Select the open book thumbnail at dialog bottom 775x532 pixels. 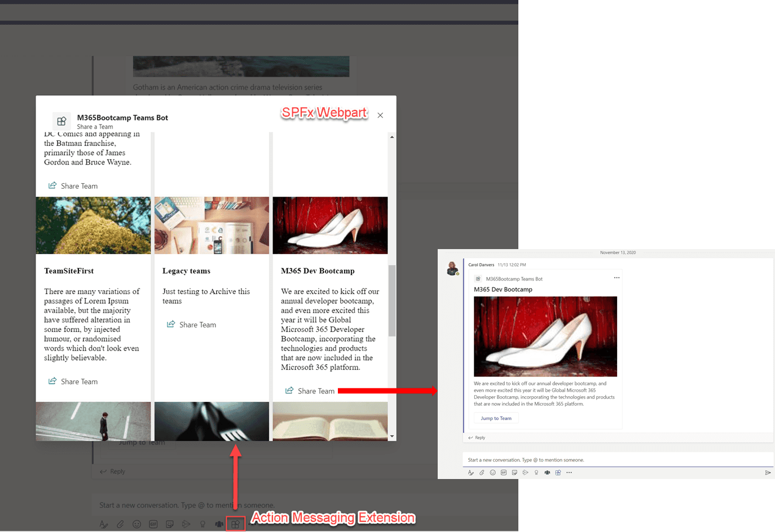click(x=330, y=421)
